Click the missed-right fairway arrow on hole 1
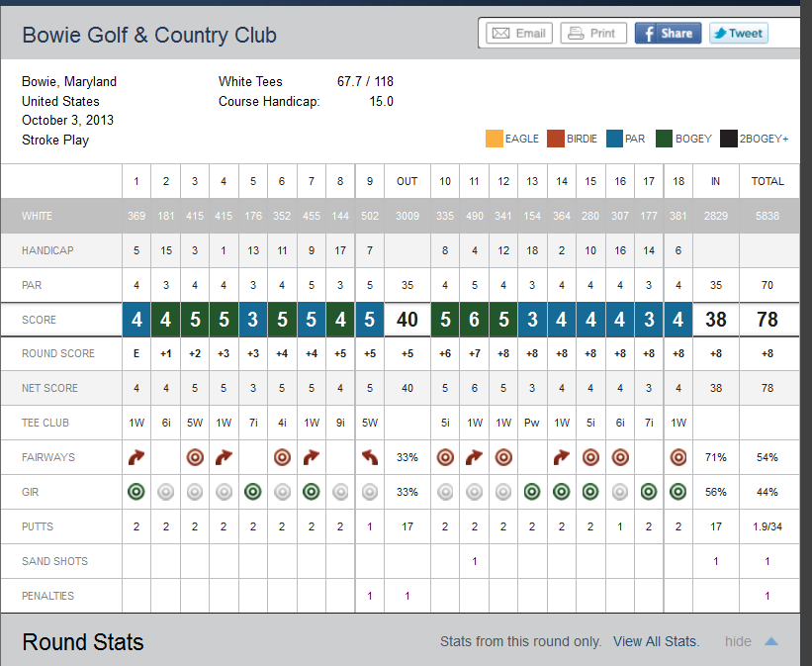Image resolution: width=812 pixels, height=666 pixels. tap(136, 458)
